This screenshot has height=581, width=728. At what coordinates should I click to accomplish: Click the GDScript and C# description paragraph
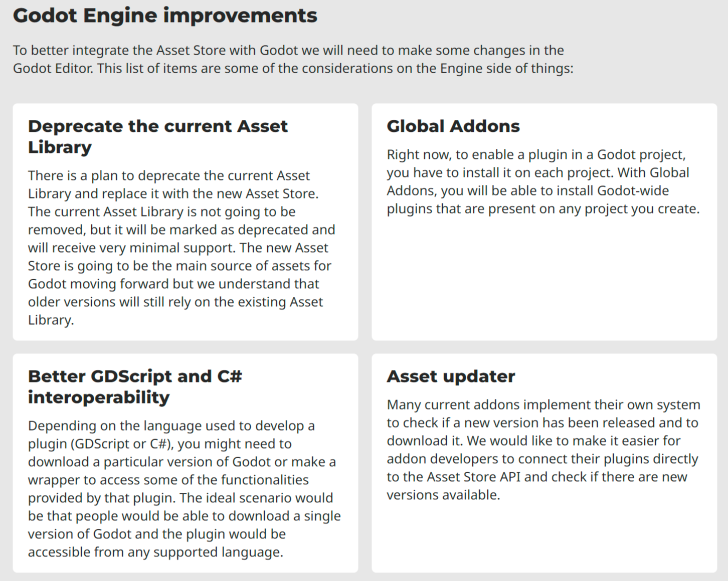pos(184,489)
